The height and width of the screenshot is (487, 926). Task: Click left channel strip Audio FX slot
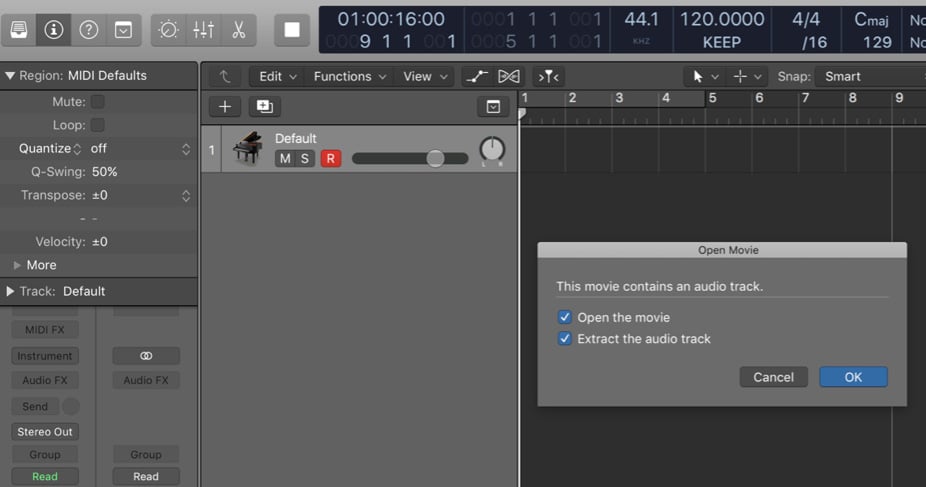(x=44, y=381)
